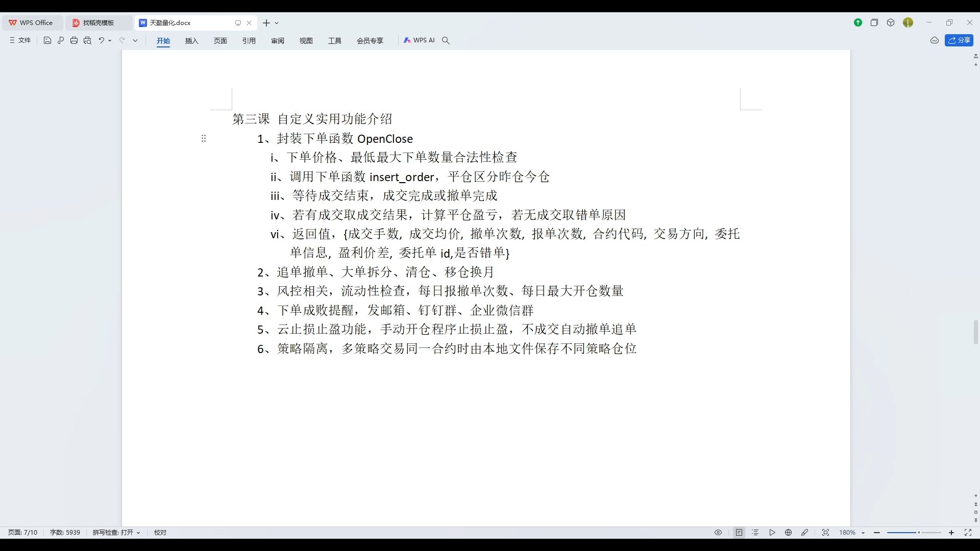
Task: Click the blue 分享 share button
Action: pyautogui.click(x=959, y=40)
